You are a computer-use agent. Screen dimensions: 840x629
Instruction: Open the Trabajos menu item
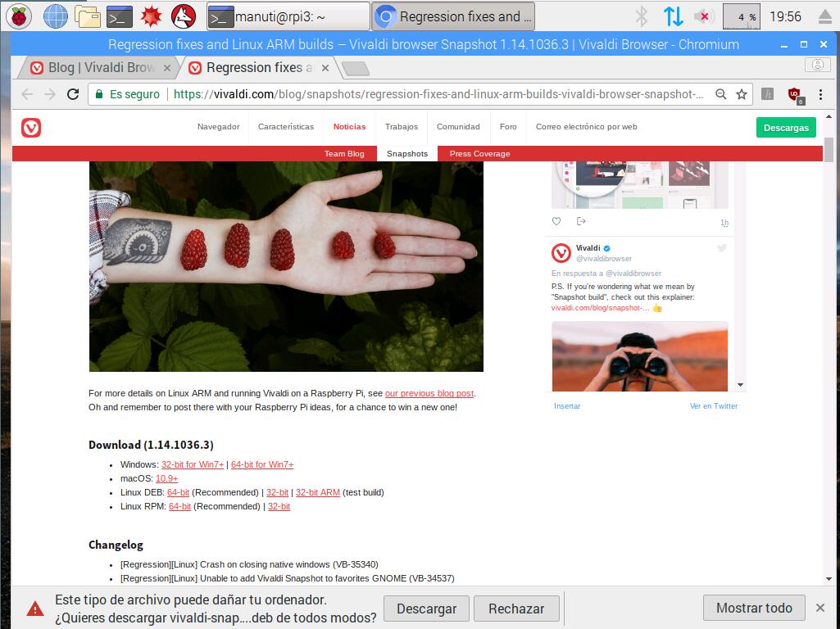(x=402, y=127)
